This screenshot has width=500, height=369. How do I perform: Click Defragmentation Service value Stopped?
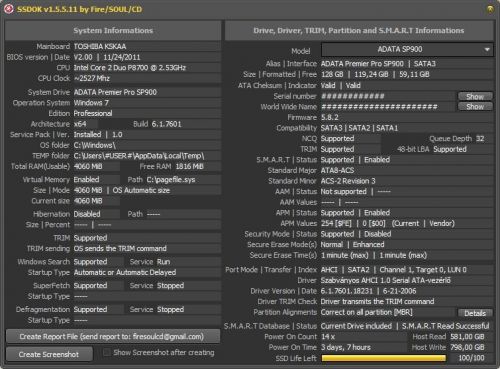170,310
